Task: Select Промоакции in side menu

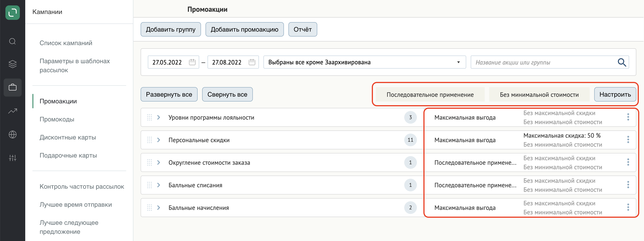Action: point(58,101)
